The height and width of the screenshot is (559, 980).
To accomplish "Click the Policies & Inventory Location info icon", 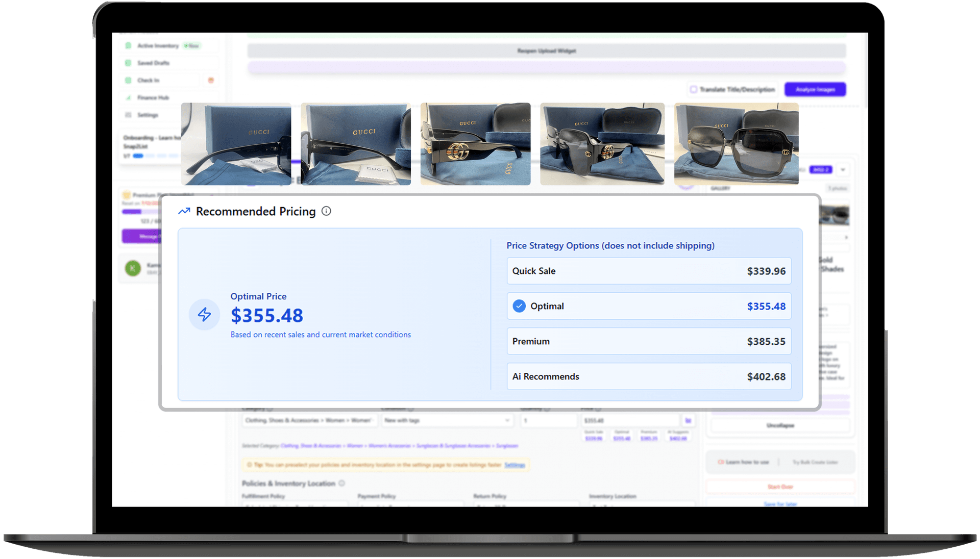I will pyautogui.click(x=342, y=484).
